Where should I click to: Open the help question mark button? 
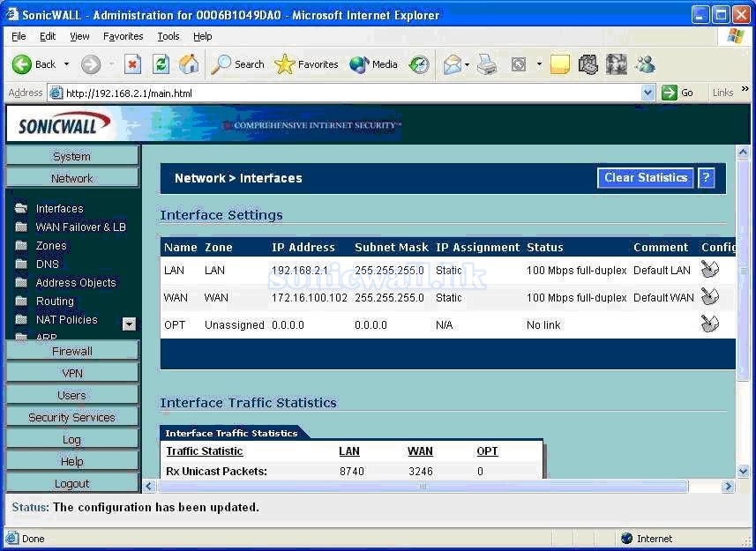click(706, 178)
